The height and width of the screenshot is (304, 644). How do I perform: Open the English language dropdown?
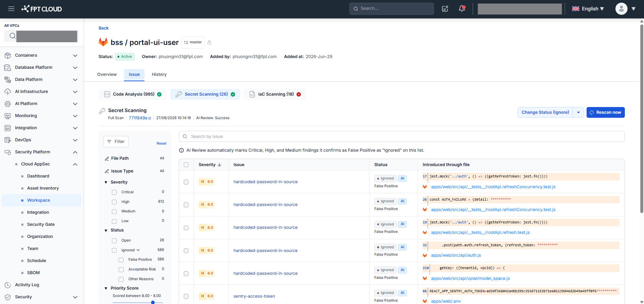[x=588, y=9]
